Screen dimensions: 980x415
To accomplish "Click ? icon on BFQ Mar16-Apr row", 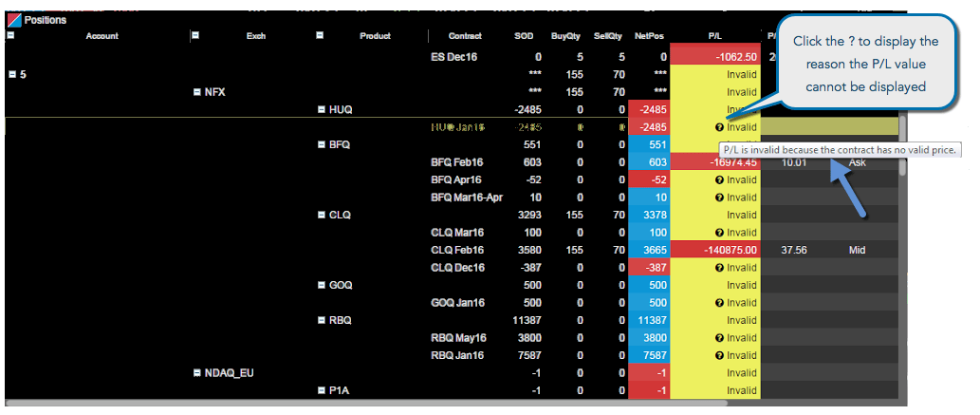I will point(719,198).
